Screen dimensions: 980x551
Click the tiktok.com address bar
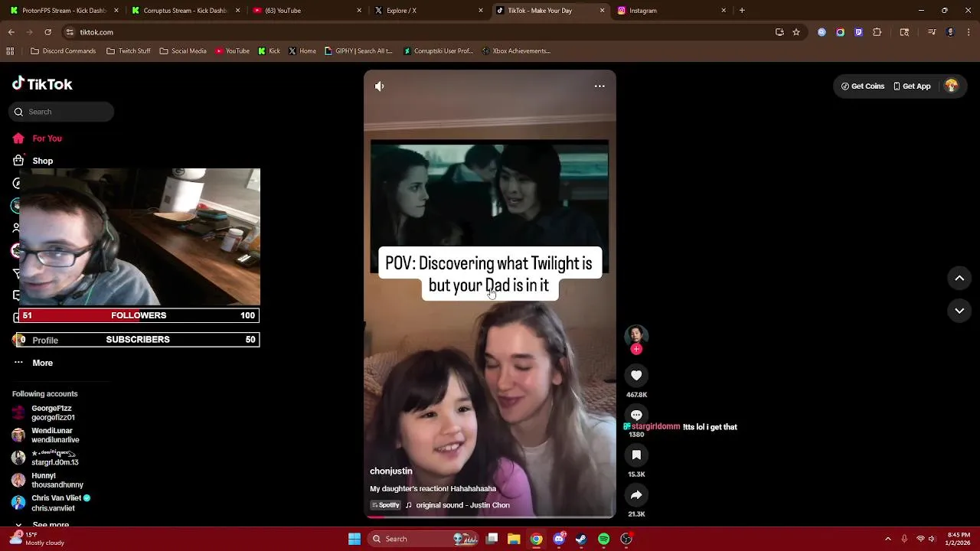tap(413, 32)
